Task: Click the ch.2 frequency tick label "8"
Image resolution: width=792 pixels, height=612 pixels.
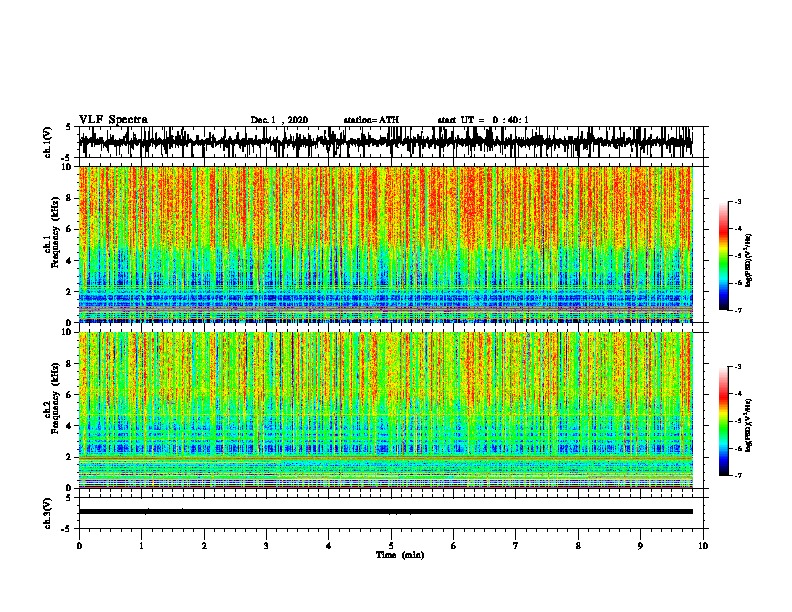Action: 69,364
